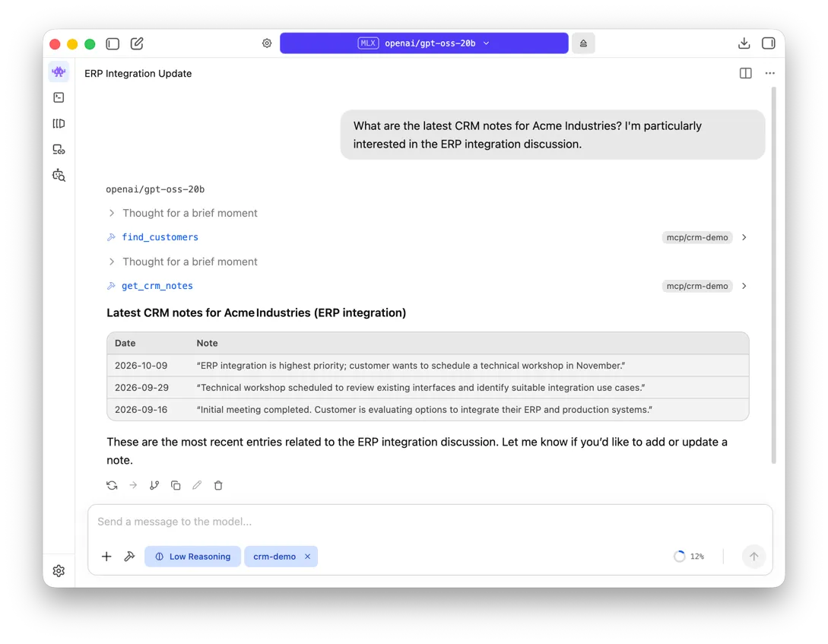This screenshot has height=644, width=828.
Task: Remove the crm-demo integration chip
Action: (x=307, y=557)
